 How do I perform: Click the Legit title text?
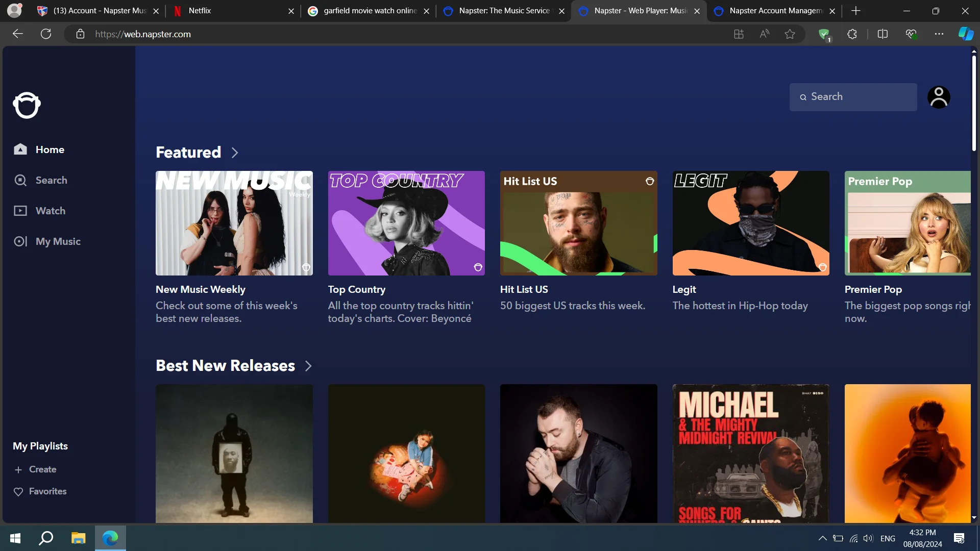point(684,289)
